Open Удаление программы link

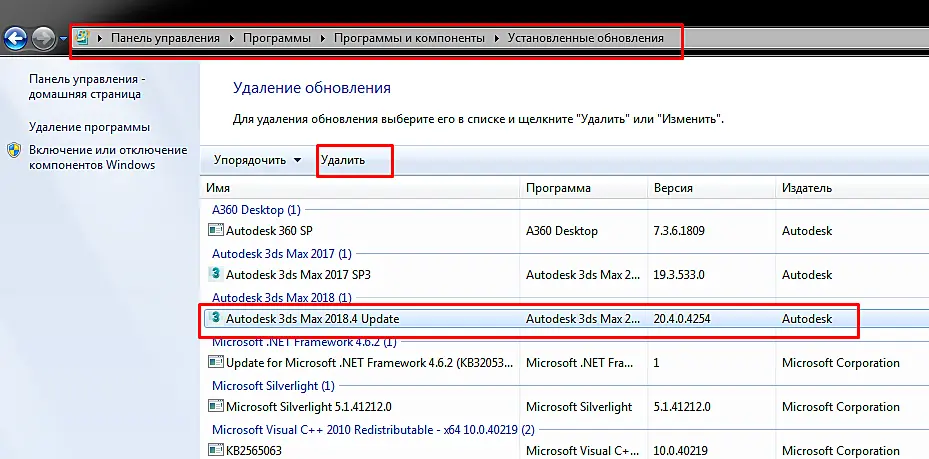[x=89, y=127]
